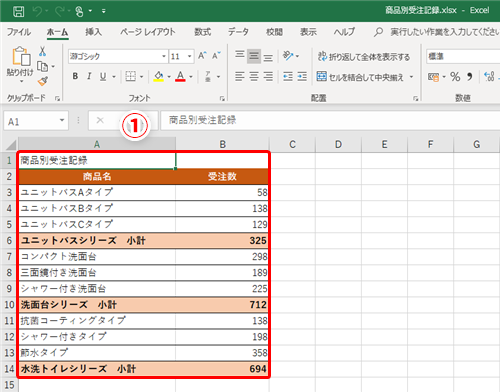The width and height of the screenshot is (500, 392).
Task: Apply the red font color A
Action: [x=180, y=76]
